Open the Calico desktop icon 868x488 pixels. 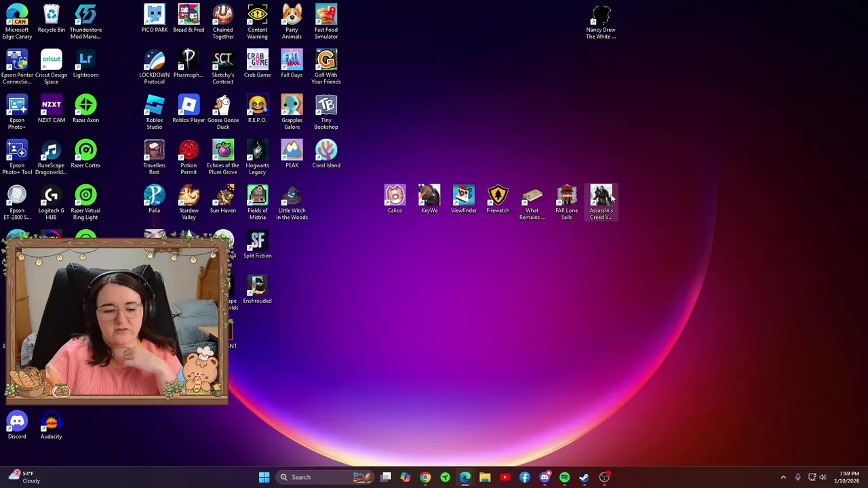pos(395,199)
